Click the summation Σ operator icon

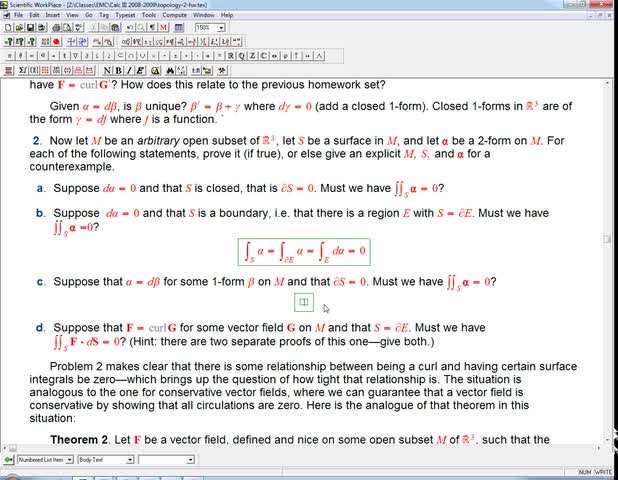pos(22,71)
